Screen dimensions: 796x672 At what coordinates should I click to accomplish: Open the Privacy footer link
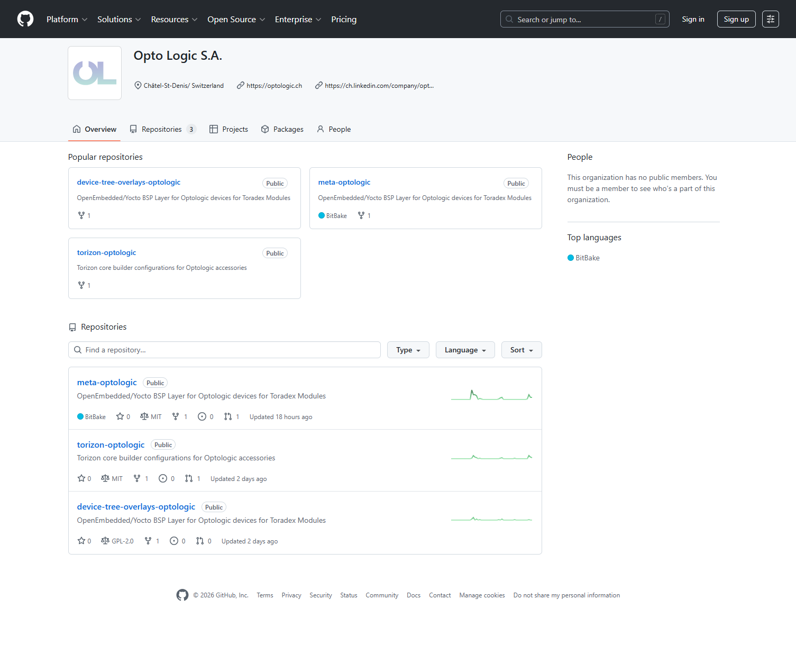[291, 595]
